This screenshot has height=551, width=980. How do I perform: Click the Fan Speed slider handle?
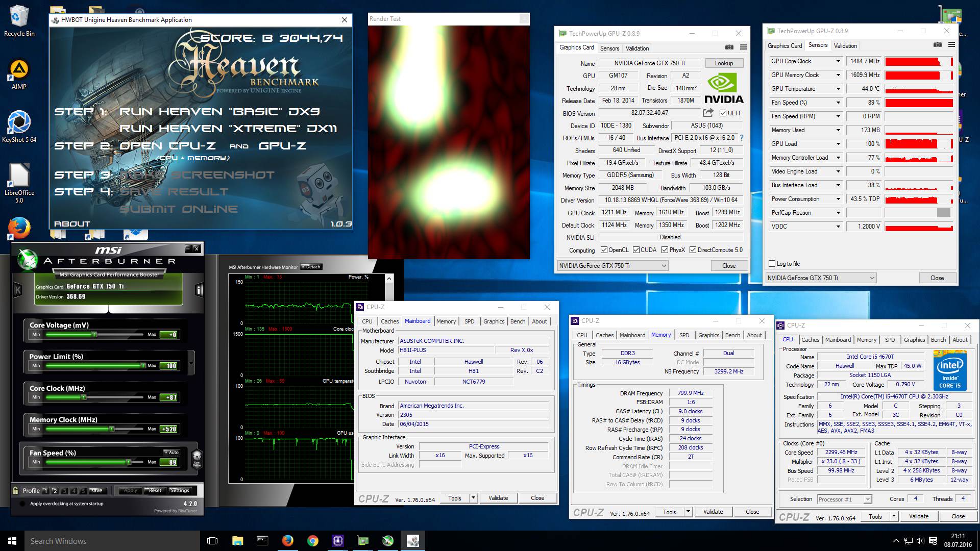point(128,462)
